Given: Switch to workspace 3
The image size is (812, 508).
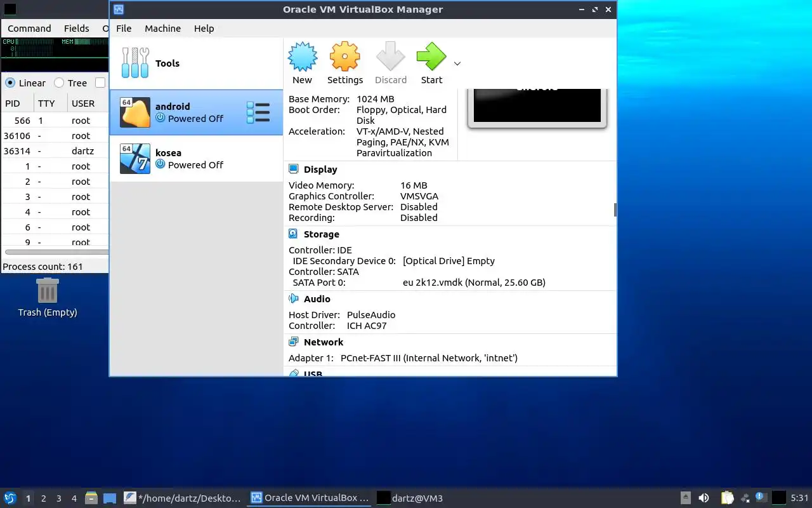Looking at the screenshot, I should pyautogui.click(x=59, y=498).
